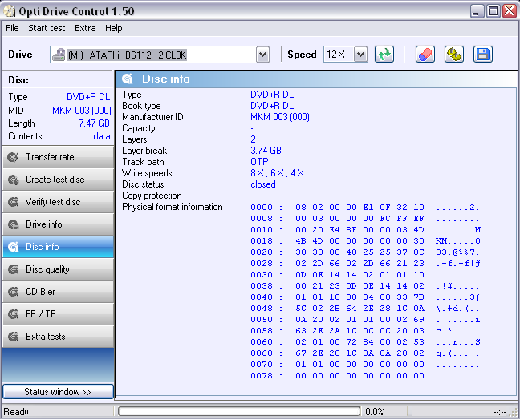
Task: Click the Disc quality icon
Action: pyautogui.click(x=13, y=269)
